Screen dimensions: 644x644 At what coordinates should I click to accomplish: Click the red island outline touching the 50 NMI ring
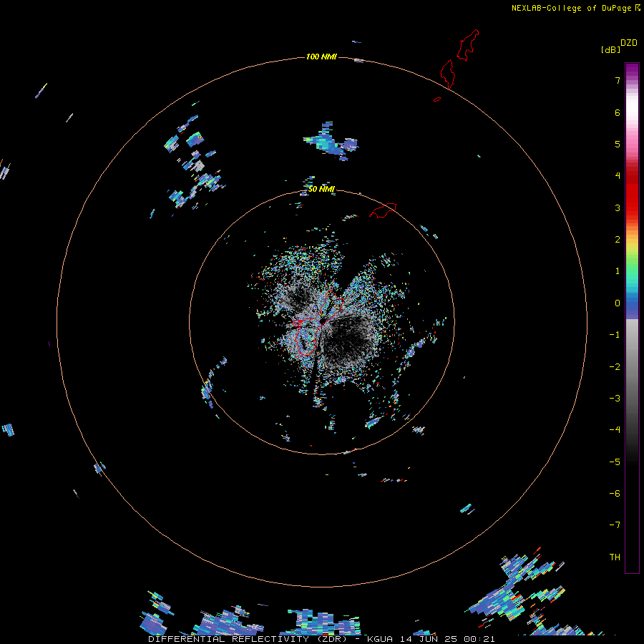pos(383,210)
